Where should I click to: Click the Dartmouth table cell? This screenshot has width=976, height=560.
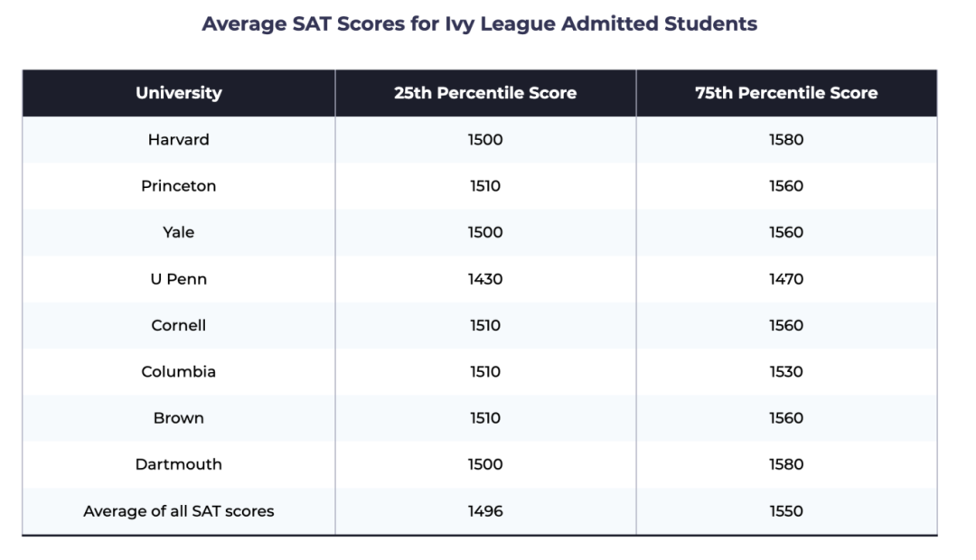click(178, 464)
